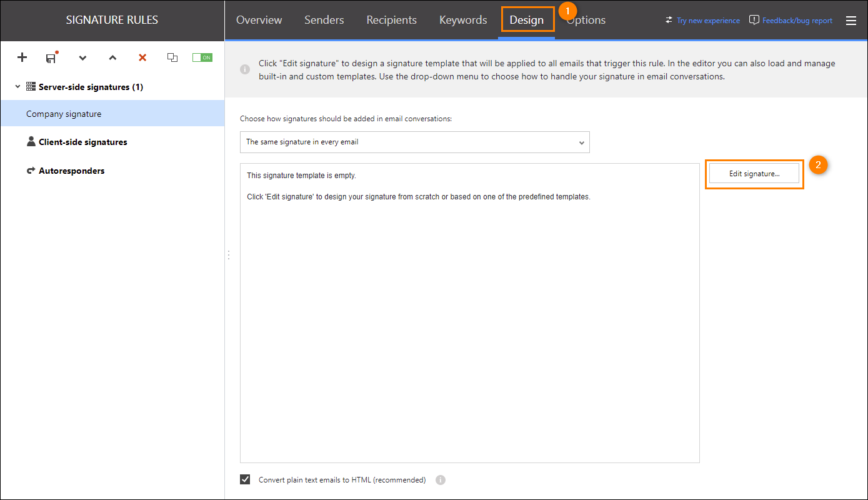Viewport: 868px width, 500px height.
Task: Turn off the rule with the ON toggle
Action: coord(202,57)
